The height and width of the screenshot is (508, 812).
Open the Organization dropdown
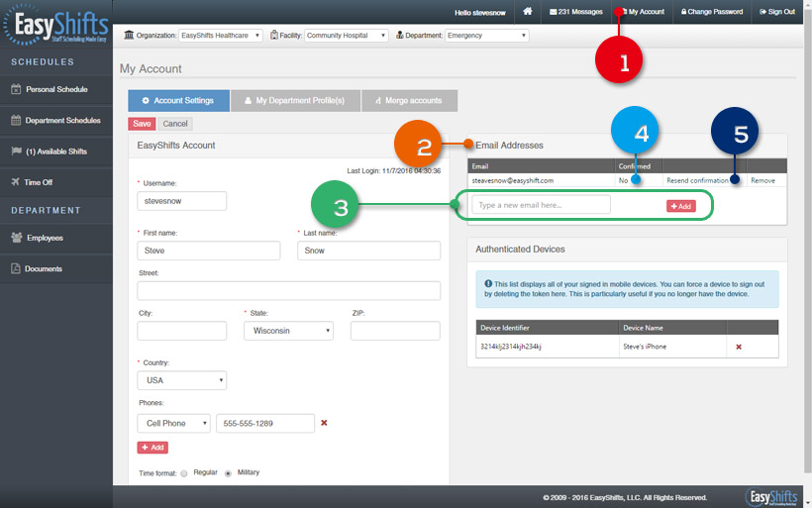pos(221,36)
